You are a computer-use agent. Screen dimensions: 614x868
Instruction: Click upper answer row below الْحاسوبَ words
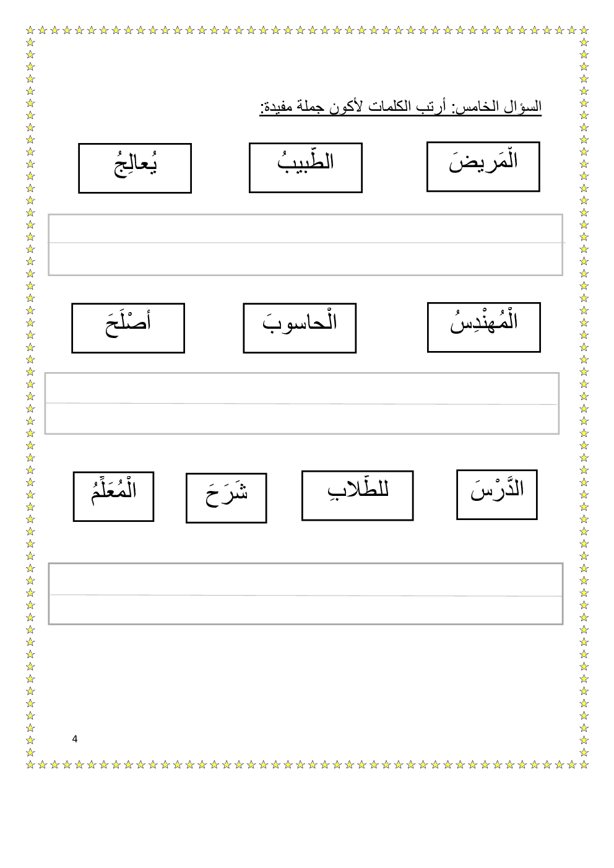coord(302,388)
